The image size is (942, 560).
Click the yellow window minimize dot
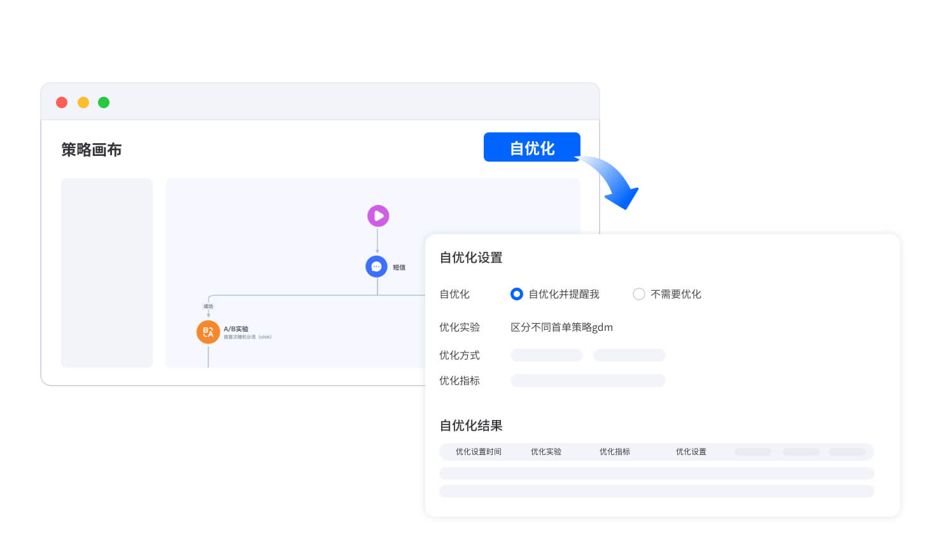pos(83,102)
